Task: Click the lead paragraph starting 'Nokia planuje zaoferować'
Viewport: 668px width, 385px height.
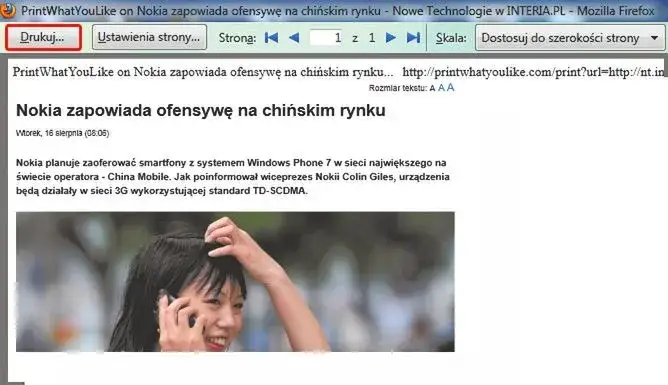Action: 233,177
